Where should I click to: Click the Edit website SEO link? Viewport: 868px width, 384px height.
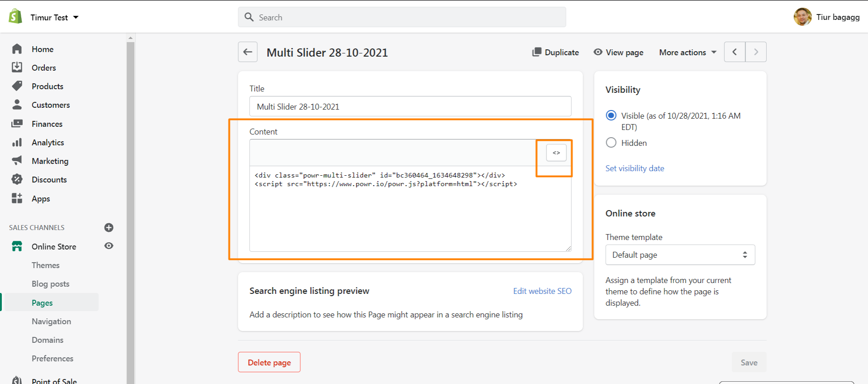[542, 291]
